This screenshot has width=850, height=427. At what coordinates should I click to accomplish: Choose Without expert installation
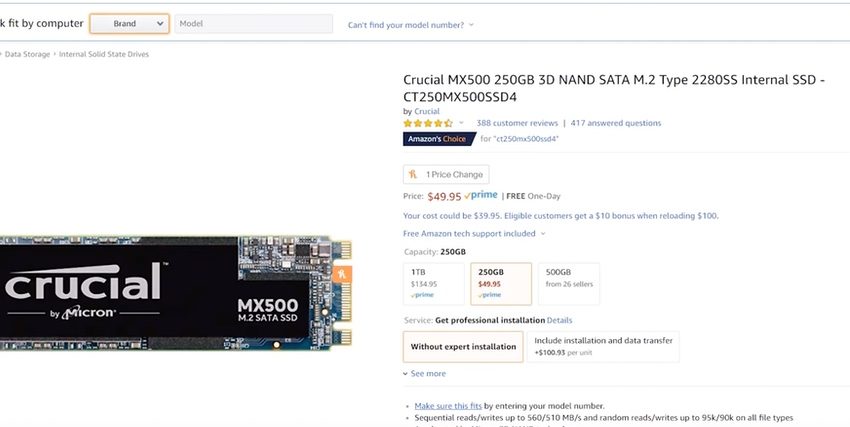tap(464, 347)
